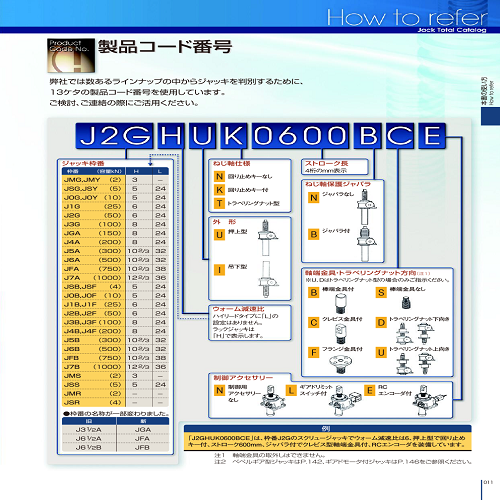Click the geared limit switch jack illustration
The image size is (500, 500).
[344, 400]
